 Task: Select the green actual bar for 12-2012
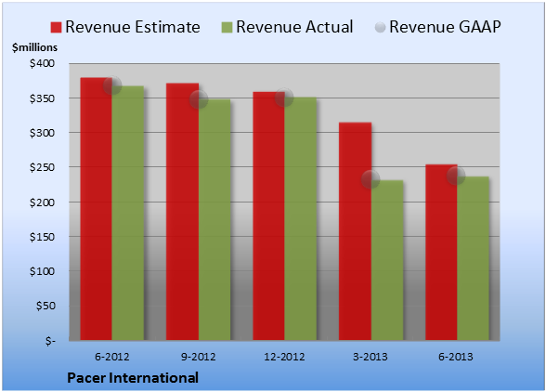[301, 219]
